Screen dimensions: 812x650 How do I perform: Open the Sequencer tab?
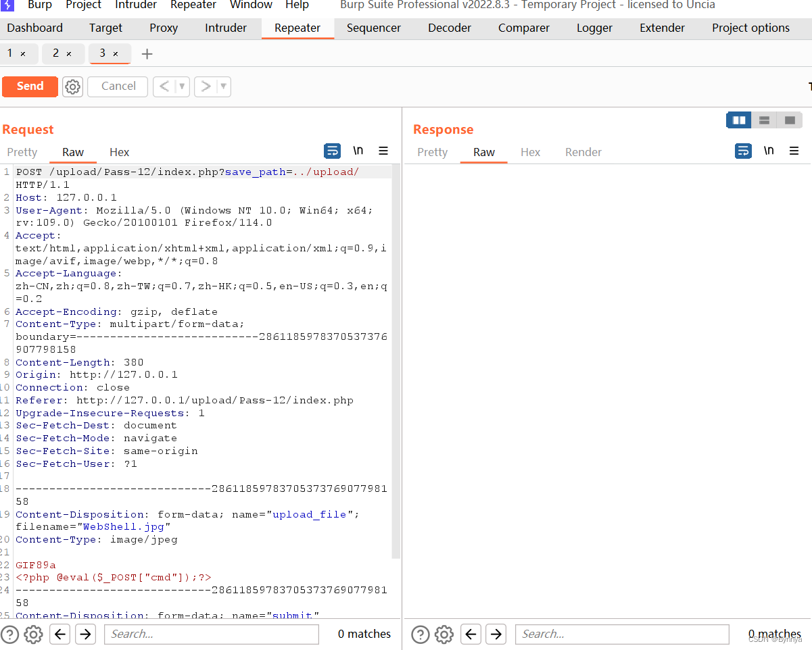[x=374, y=28]
